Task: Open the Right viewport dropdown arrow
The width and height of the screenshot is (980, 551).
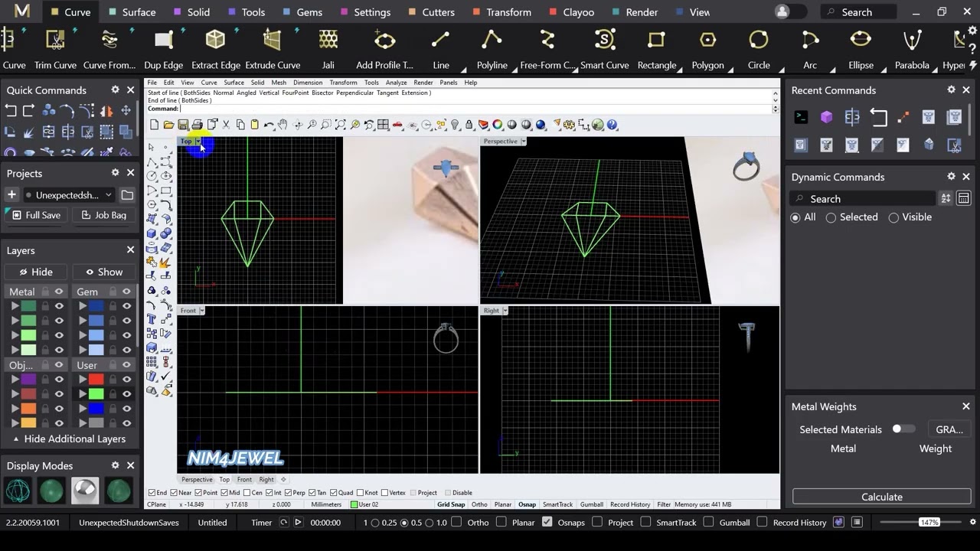Action: tap(505, 311)
